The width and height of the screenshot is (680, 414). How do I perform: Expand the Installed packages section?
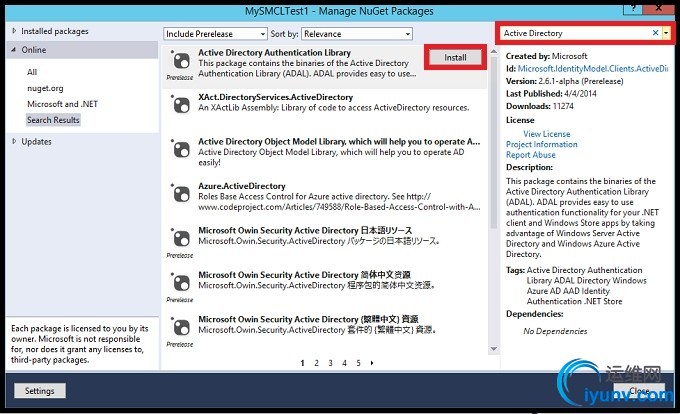pos(14,31)
